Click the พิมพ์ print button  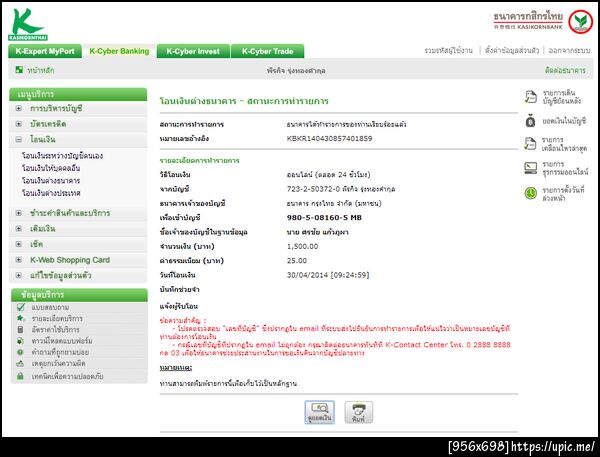tap(358, 412)
